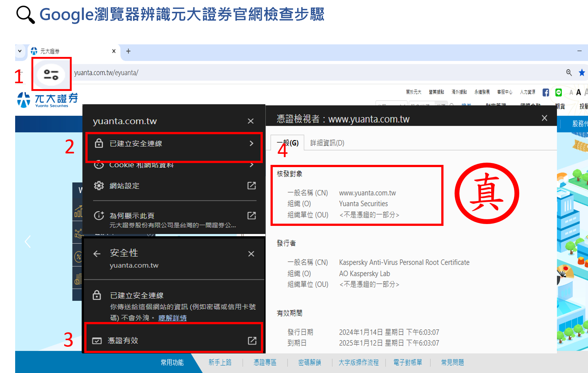Image resolution: width=588 pixels, height=373 pixels.
Task: Click the www.yuanta.com.tw common name value
Action: [x=367, y=193]
